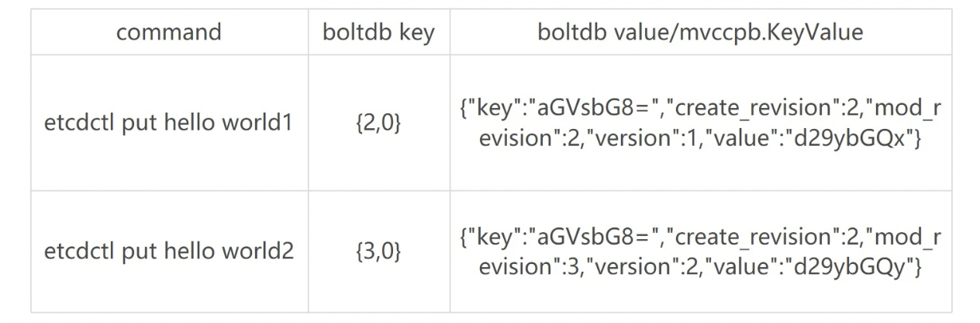Select the "etcdctl put hello world1" cell

pos(168,123)
